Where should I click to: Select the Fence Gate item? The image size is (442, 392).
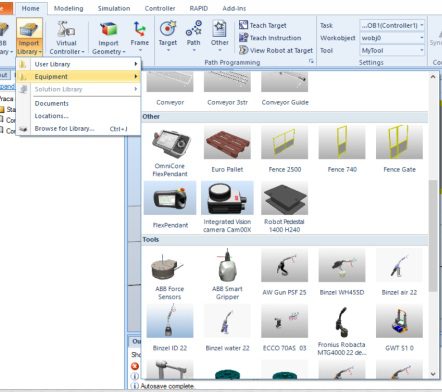click(x=399, y=150)
